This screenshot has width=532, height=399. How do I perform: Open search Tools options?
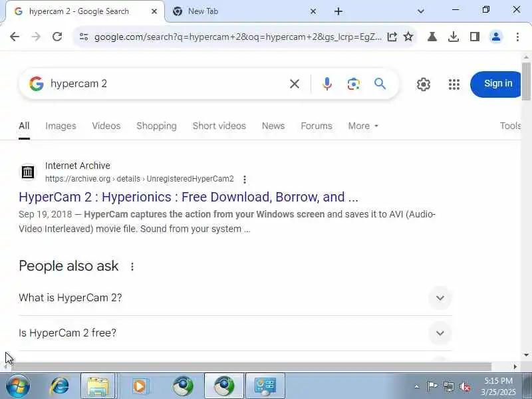[510, 126]
